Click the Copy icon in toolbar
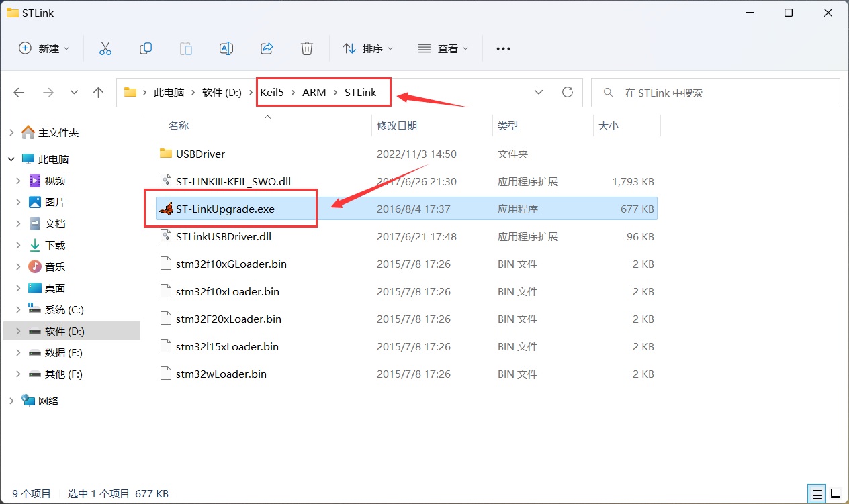Viewport: 849px width, 504px height. pyautogui.click(x=145, y=48)
